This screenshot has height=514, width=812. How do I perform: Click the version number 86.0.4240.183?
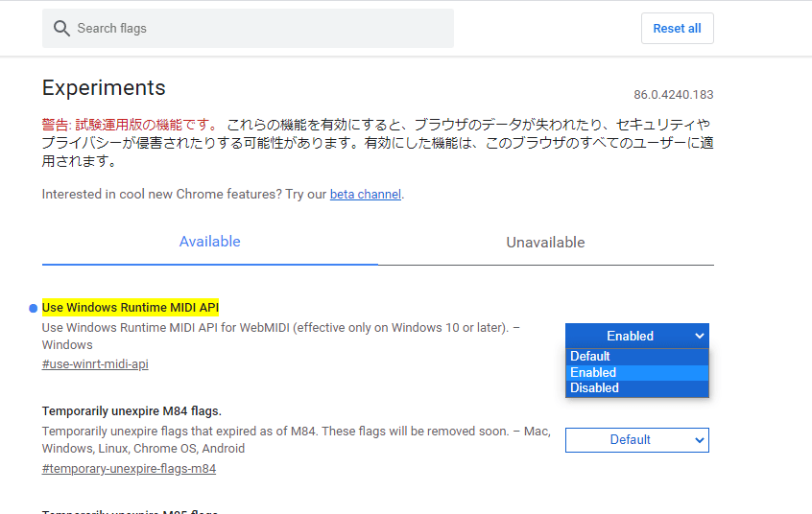[x=673, y=95]
